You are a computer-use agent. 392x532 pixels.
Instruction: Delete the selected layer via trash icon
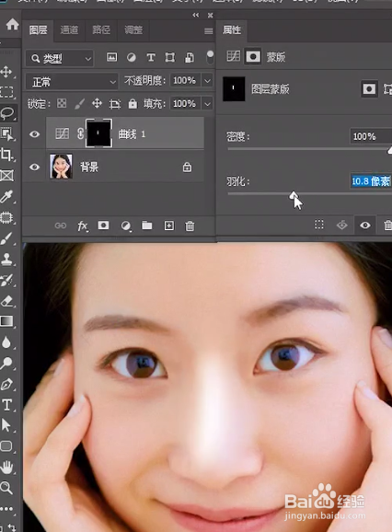click(190, 226)
